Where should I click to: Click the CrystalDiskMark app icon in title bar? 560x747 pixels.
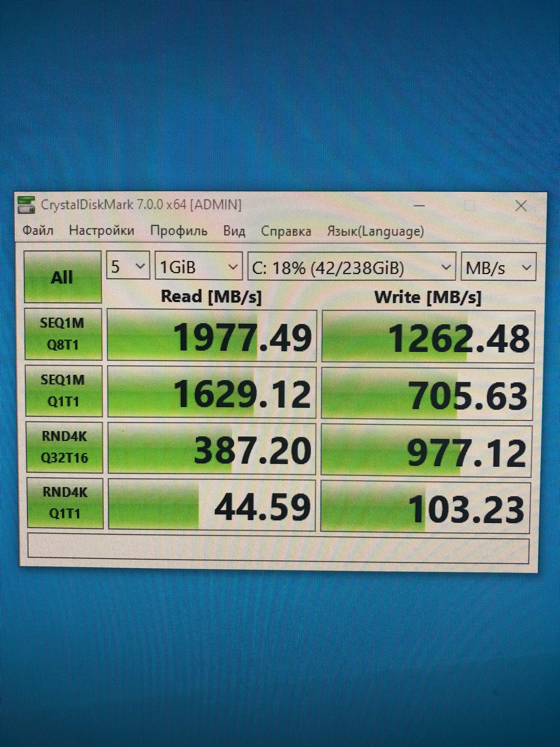[x=27, y=205]
